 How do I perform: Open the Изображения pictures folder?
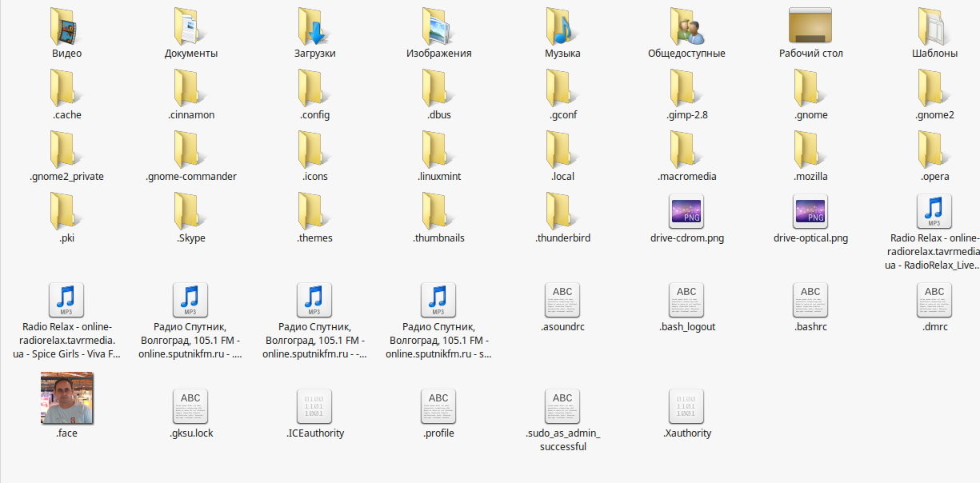[x=438, y=26]
